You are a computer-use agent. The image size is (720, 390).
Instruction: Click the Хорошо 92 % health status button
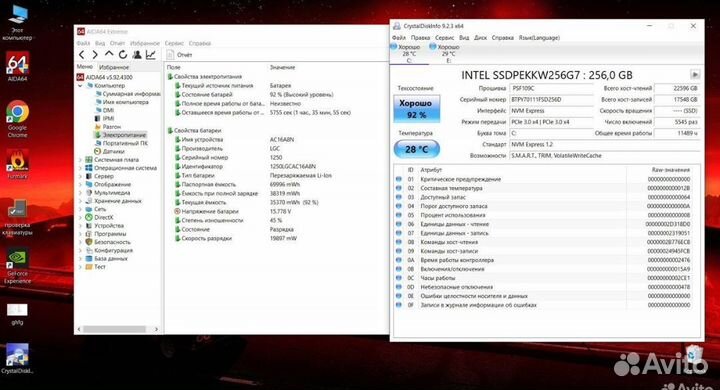[x=416, y=109]
